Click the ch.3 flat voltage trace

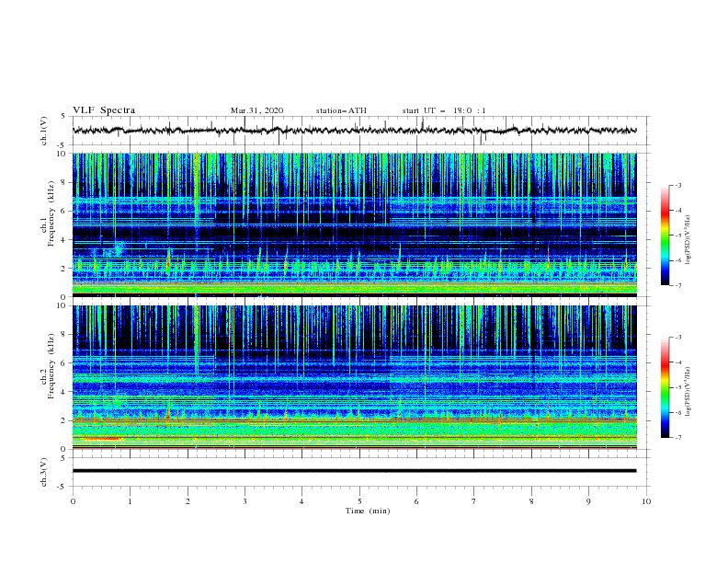354,471
